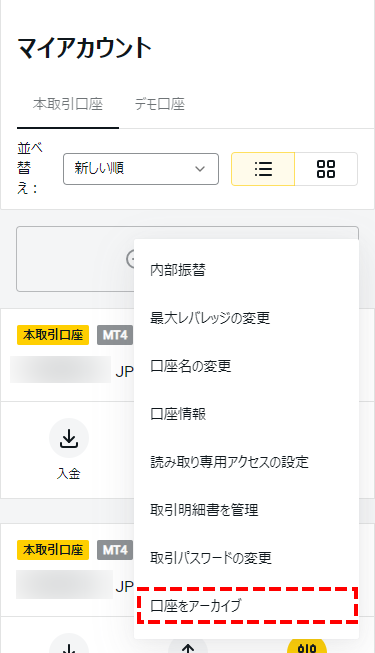Click 口座をアーカイブ menu item
Viewport: 375px width, 653px height.
coord(246,605)
